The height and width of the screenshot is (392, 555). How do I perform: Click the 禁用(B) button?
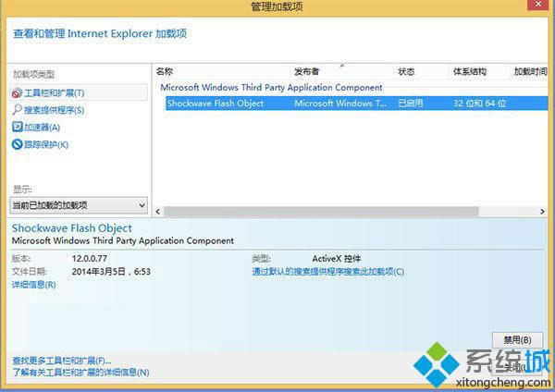tap(517, 340)
